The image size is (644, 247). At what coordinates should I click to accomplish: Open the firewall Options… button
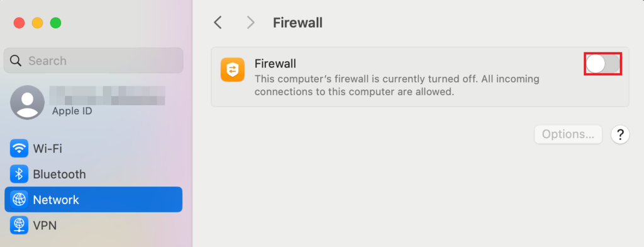coord(568,134)
